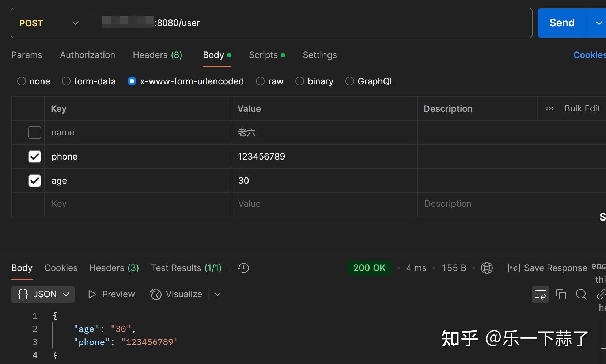Image resolution: width=606 pixels, height=364 pixels.
Task: Select the raw body type radio button
Action: [260, 81]
